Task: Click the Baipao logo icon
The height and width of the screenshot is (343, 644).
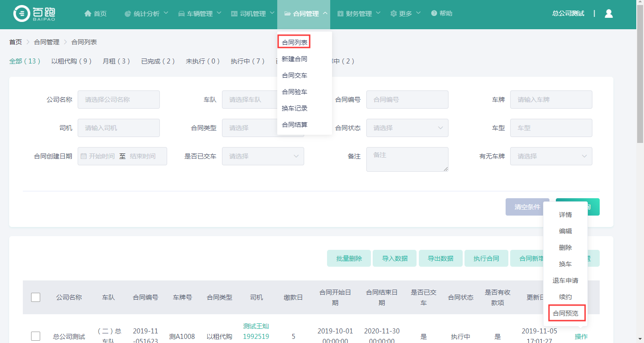Action: tap(21, 14)
